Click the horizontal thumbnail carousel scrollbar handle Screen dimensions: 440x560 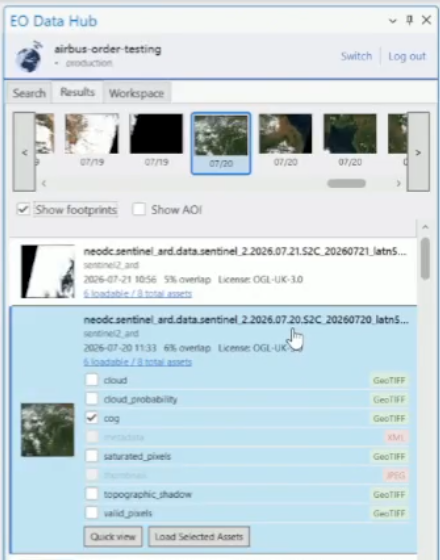point(346,184)
